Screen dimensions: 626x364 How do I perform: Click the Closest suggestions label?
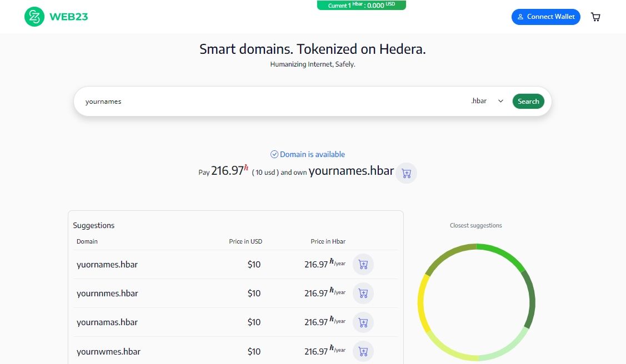476,225
